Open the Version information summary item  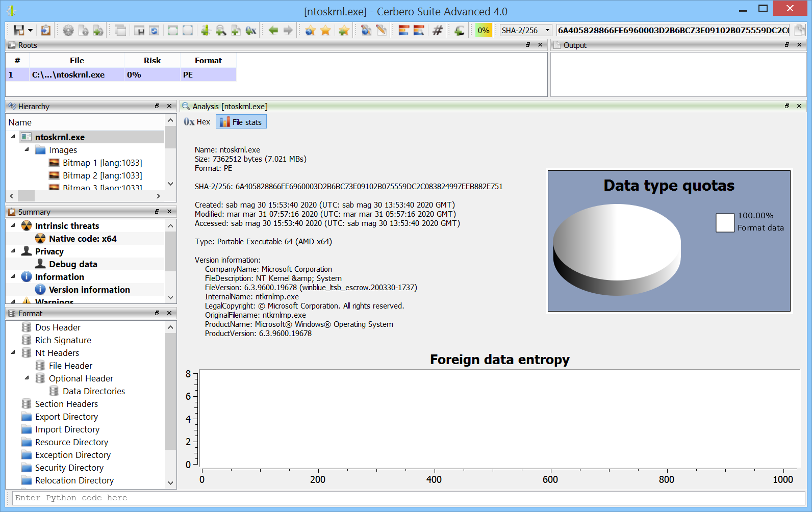(x=89, y=290)
